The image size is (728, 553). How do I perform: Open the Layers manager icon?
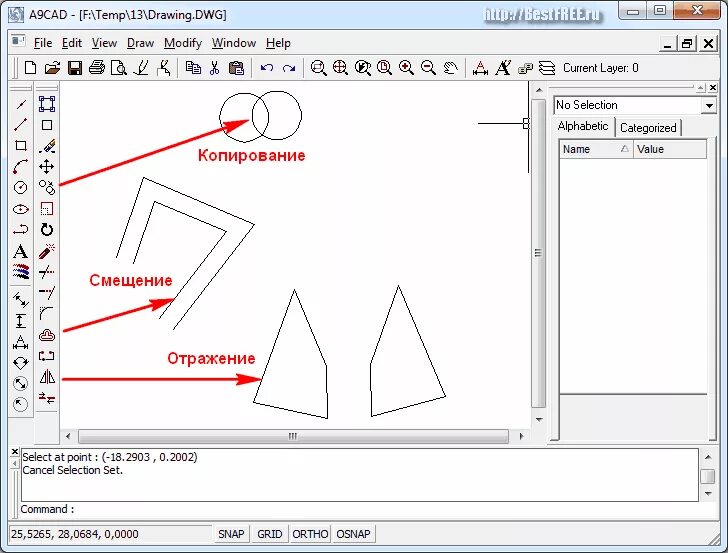(547, 68)
